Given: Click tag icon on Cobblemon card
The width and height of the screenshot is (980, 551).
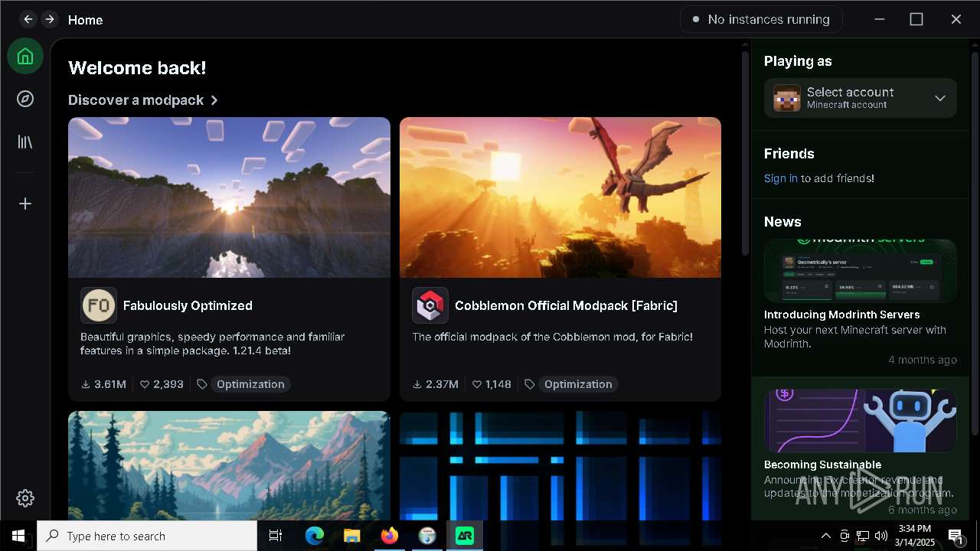Looking at the screenshot, I should click(530, 384).
